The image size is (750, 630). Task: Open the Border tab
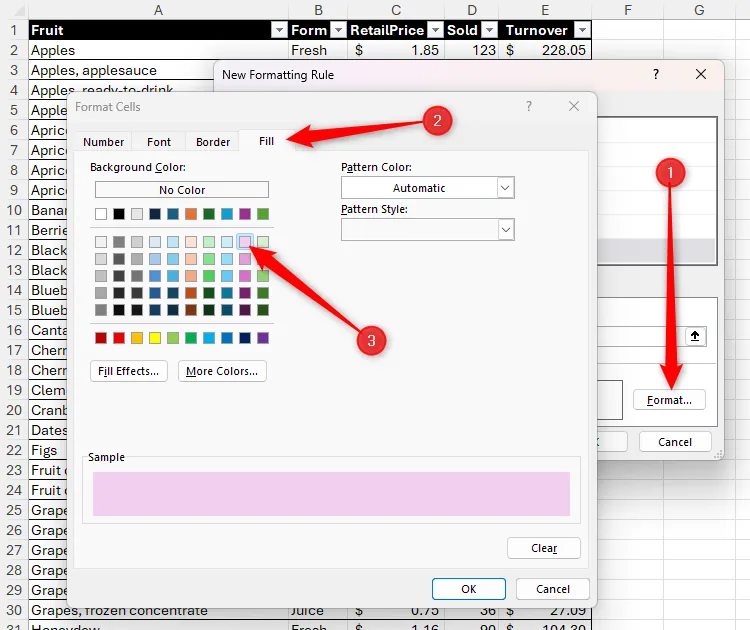click(x=213, y=142)
